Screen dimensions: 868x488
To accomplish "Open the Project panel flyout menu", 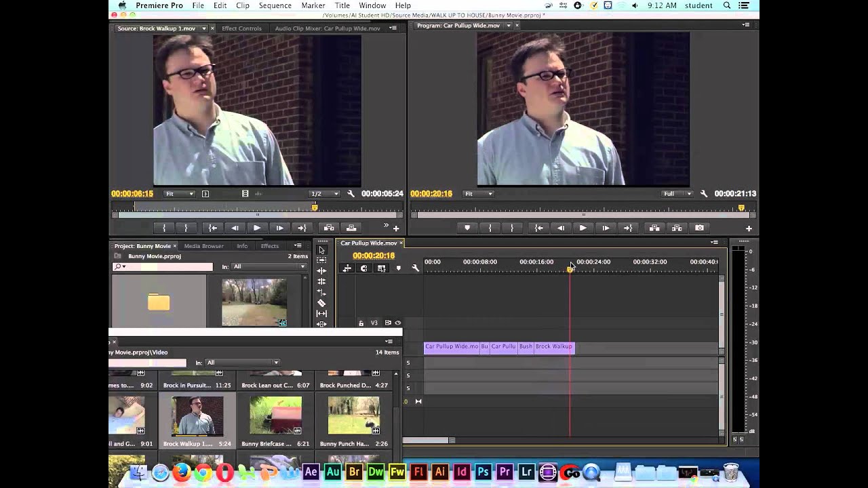I will pyautogui.click(x=298, y=246).
